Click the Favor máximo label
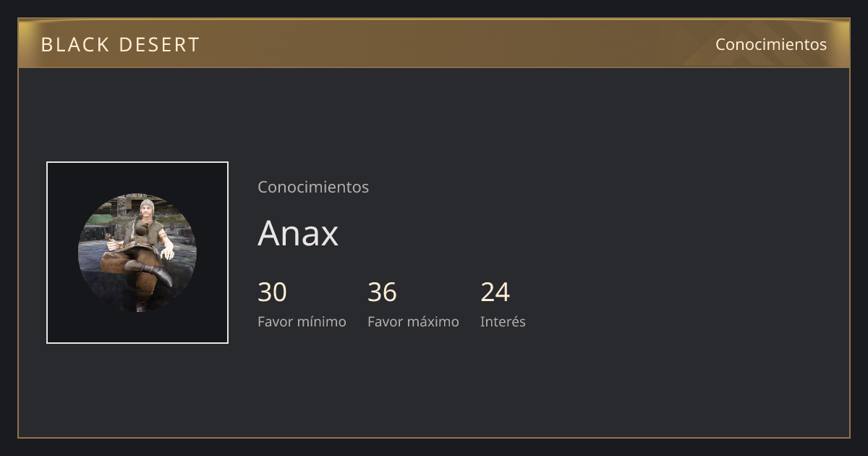The width and height of the screenshot is (868, 456). point(413,321)
